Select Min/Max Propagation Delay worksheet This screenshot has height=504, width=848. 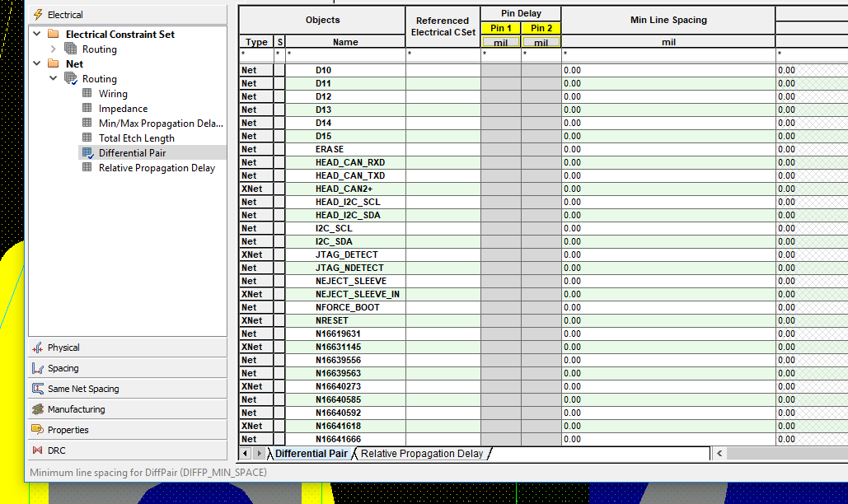(x=160, y=124)
